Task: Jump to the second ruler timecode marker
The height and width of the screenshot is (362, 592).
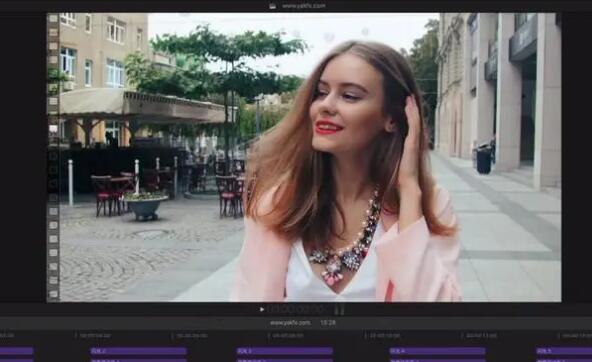Action: 94,335
